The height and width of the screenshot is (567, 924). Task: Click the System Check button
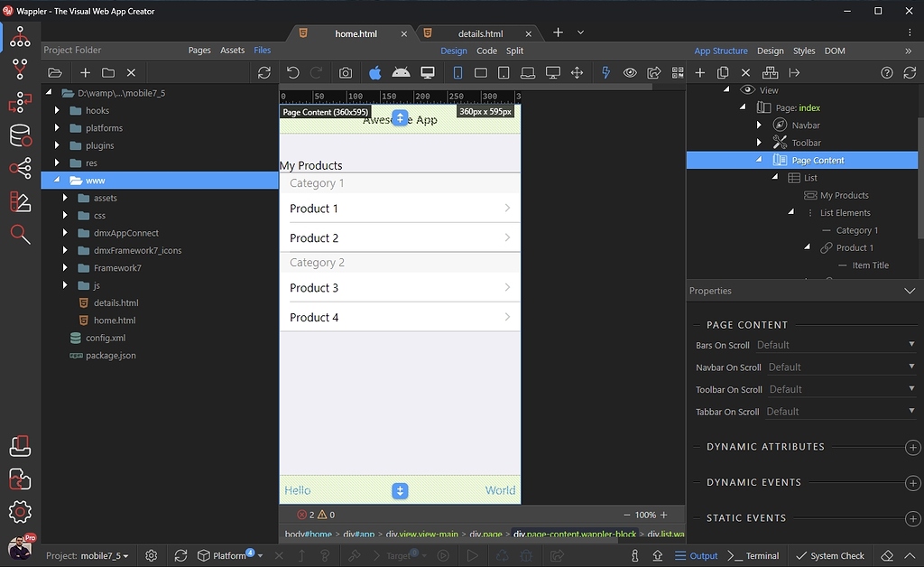(x=829, y=555)
